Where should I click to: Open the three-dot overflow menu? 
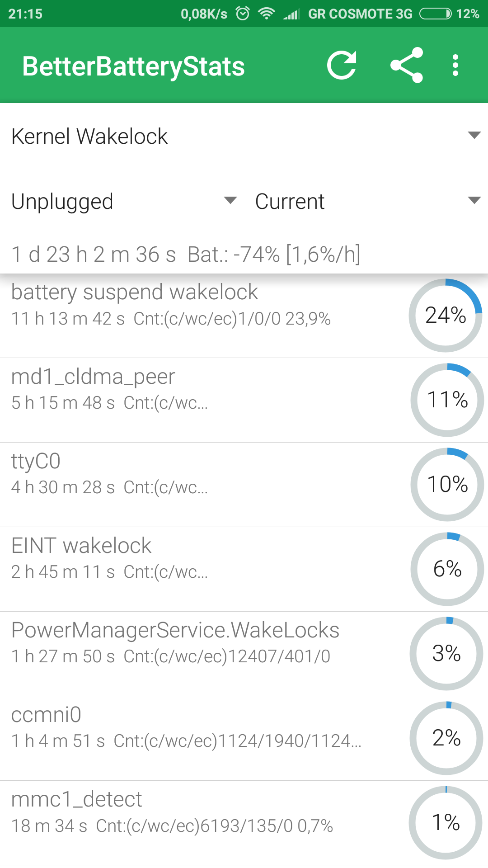pos(455,66)
